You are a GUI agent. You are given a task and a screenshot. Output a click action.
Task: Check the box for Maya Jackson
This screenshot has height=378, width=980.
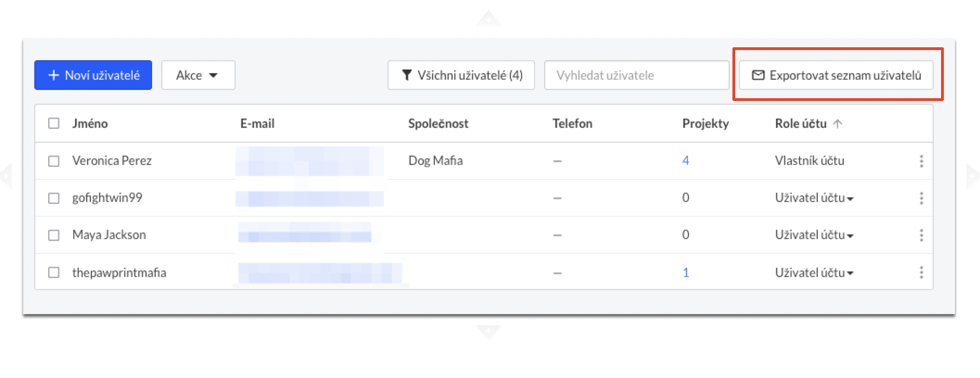click(x=54, y=235)
